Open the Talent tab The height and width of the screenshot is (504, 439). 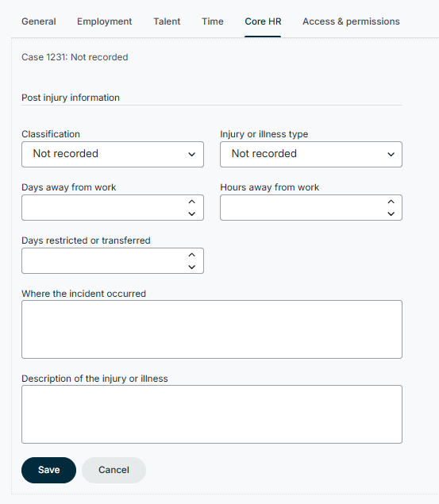click(167, 21)
